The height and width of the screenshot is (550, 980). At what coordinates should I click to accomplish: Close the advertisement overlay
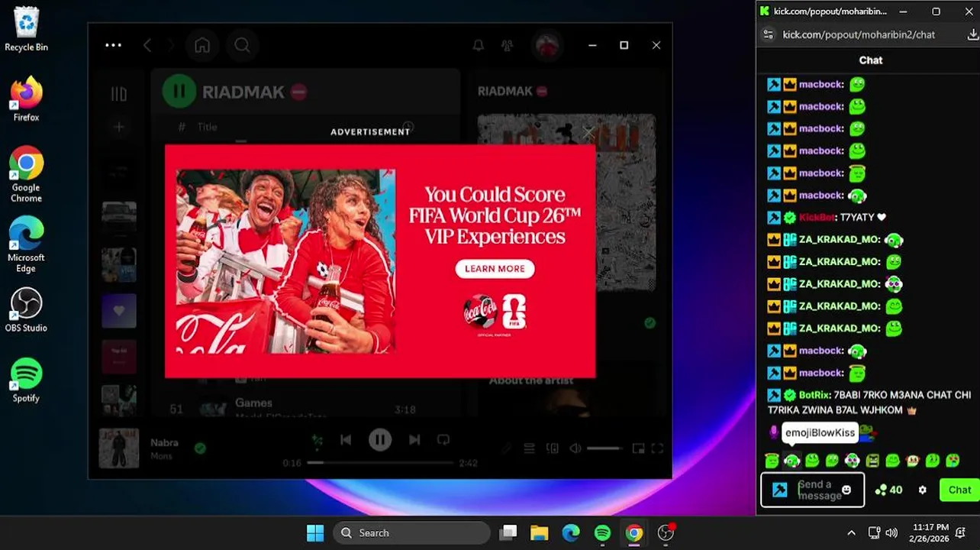588,134
